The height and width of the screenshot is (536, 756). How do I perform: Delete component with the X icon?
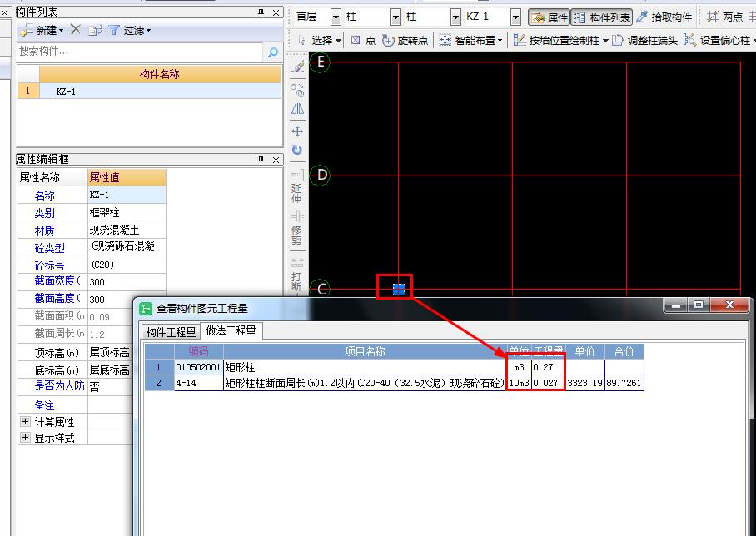click(75, 30)
